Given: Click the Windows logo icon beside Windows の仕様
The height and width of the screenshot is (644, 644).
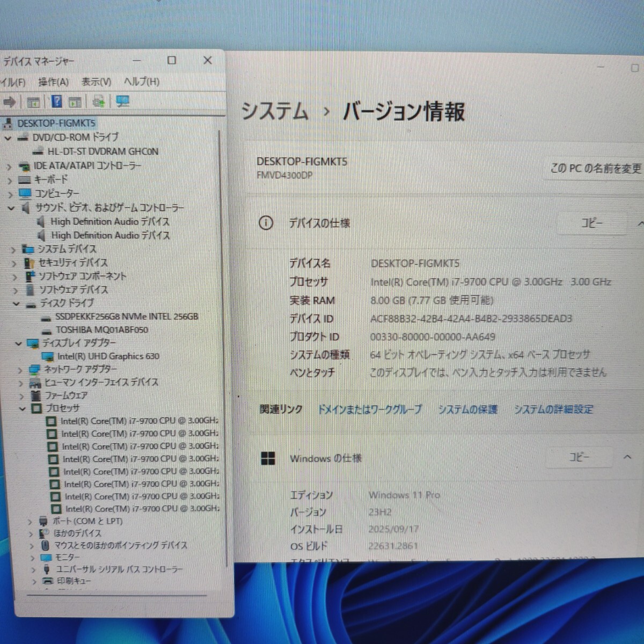Looking at the screenshot, I should [268, 458].
